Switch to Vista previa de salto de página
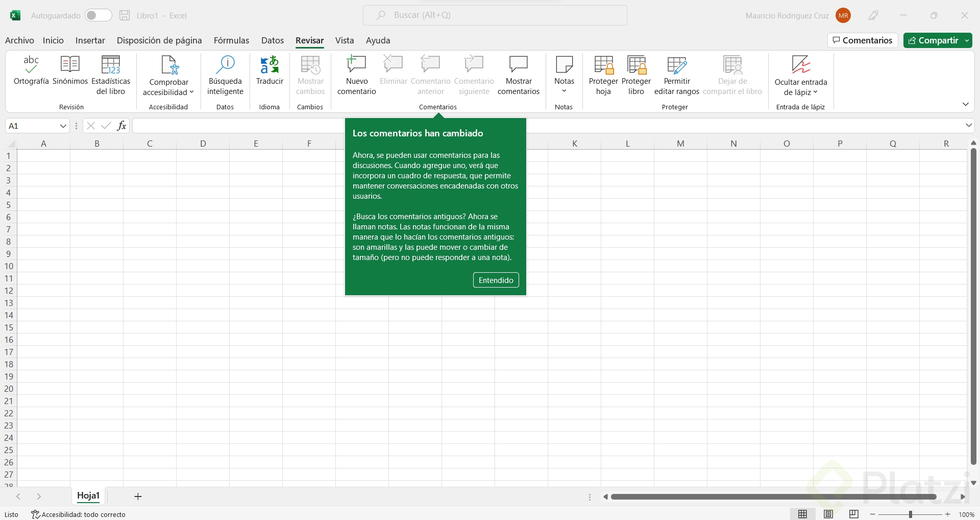Image resolution: width=980 pixels, height=520 pixels. coord(853,514)
